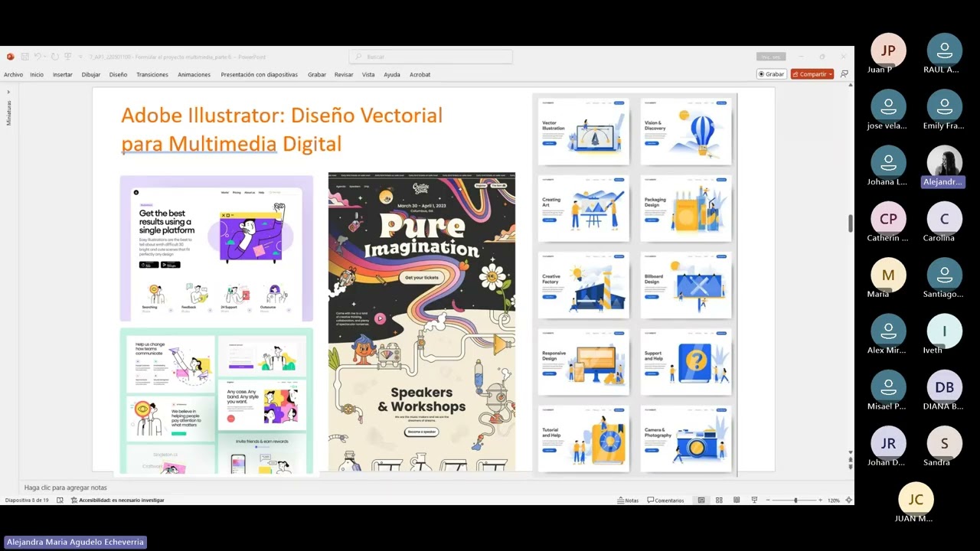
Task: Toggle the Notas notes pane
Action: tap(628, 500)
